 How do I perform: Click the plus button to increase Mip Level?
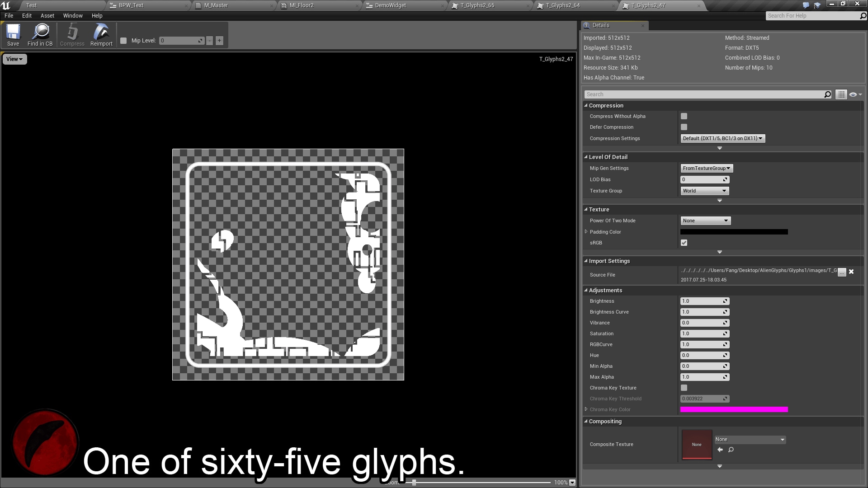[219, 40]
